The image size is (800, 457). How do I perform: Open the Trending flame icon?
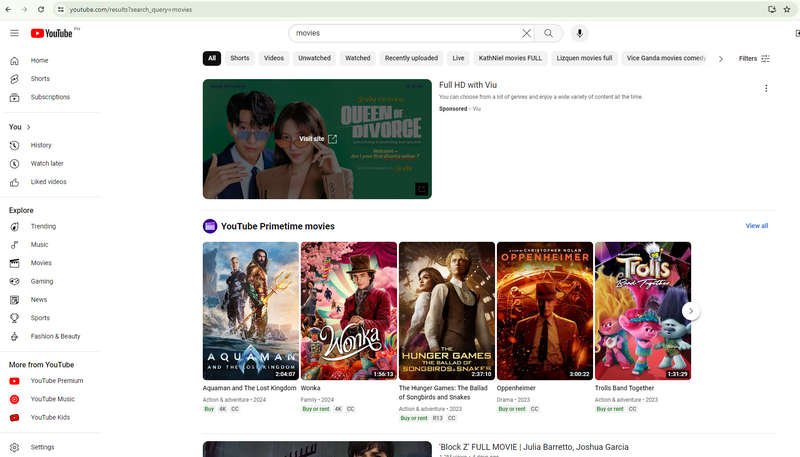[x=14, y=226]
